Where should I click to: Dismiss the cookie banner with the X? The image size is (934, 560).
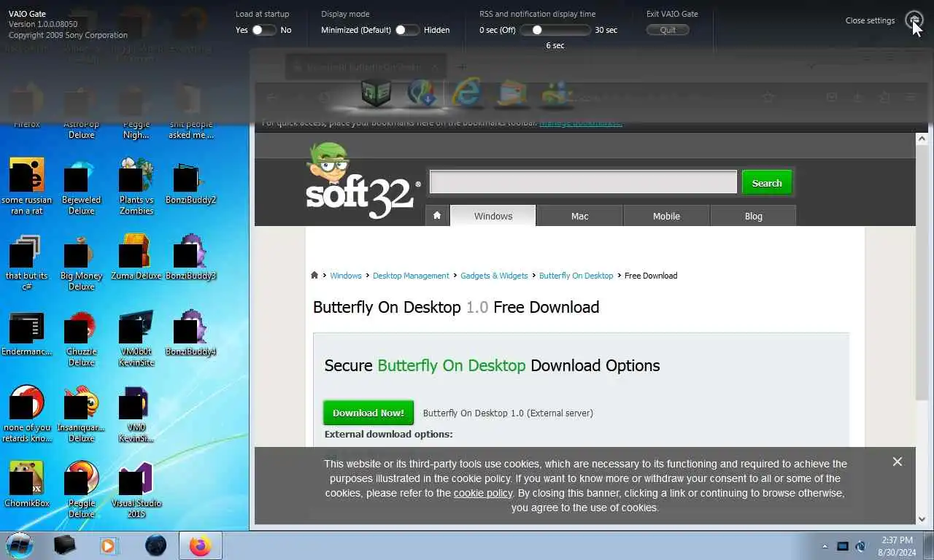[x=898, y=462]
